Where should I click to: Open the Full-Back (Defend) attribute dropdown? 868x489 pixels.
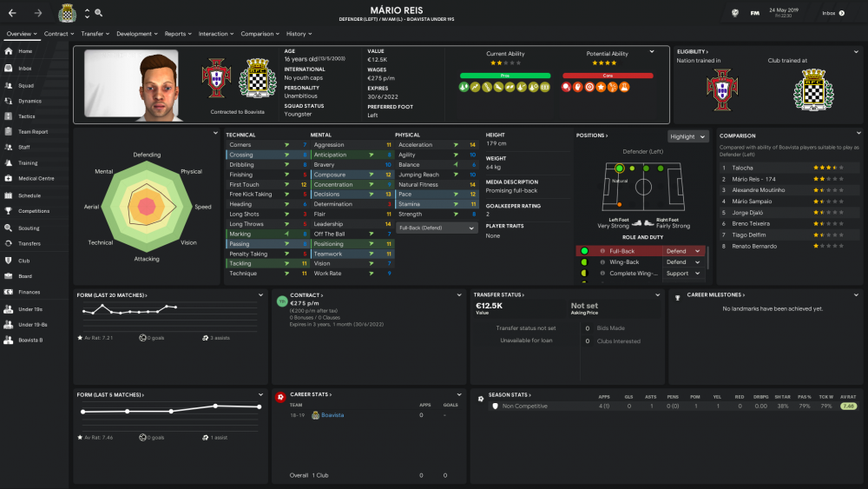(437, 228)
